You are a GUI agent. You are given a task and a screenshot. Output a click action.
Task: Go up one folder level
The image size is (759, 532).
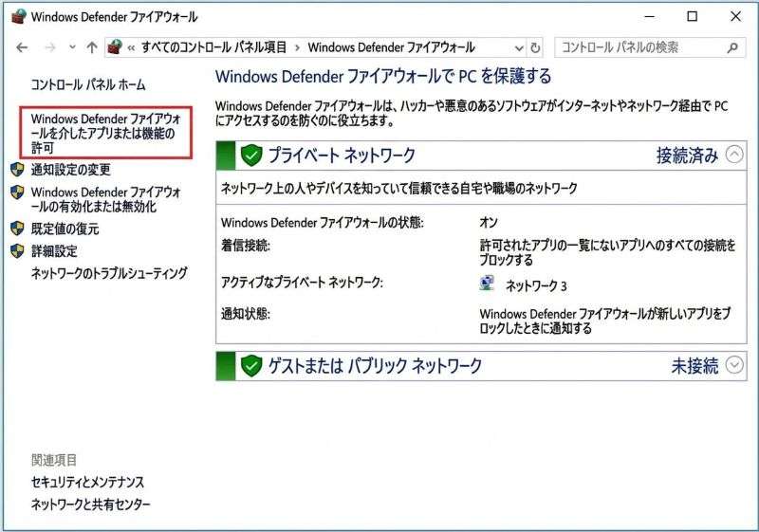point(91,47)
